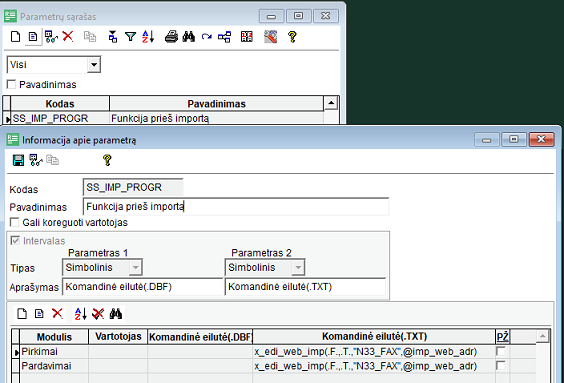Click the copy icon in Informacija apie parametrą toolbar

[x=52, y=160]
